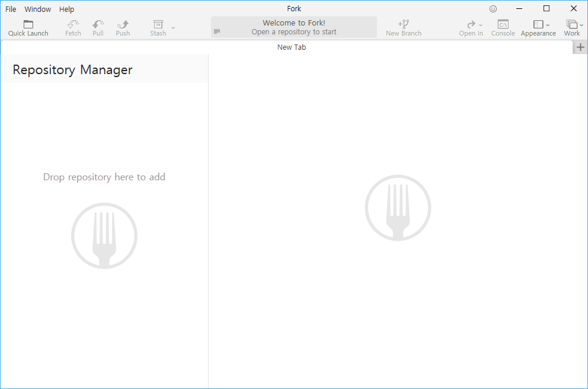Open the Help menu
The image size is (588, 389).
pyautogui.click(x=67, y=9)
